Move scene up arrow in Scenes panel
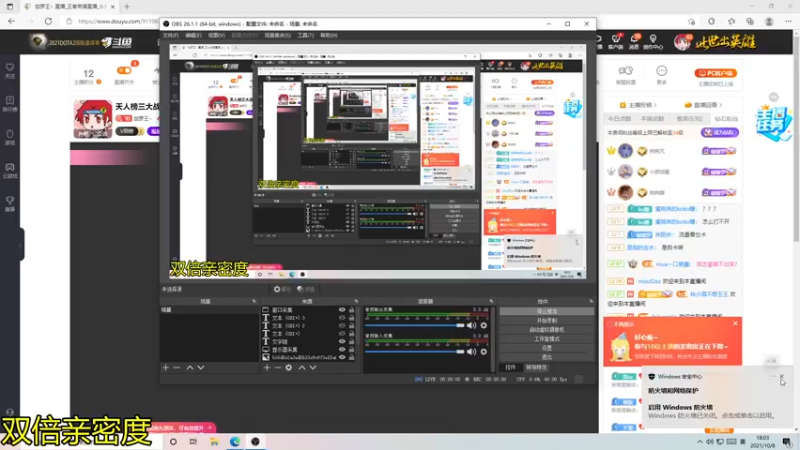 [x=190, y=367]
